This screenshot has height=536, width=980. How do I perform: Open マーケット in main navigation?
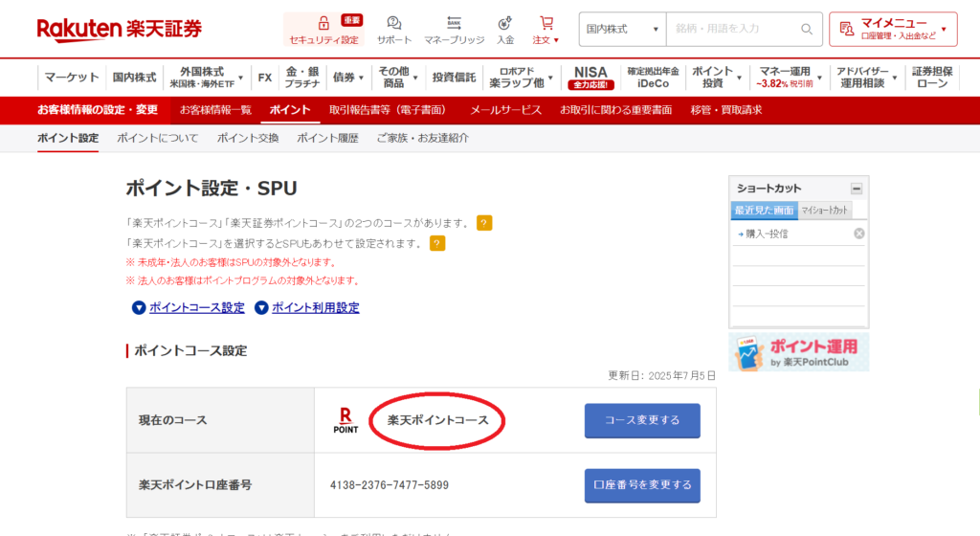click(x=71, y=78)
